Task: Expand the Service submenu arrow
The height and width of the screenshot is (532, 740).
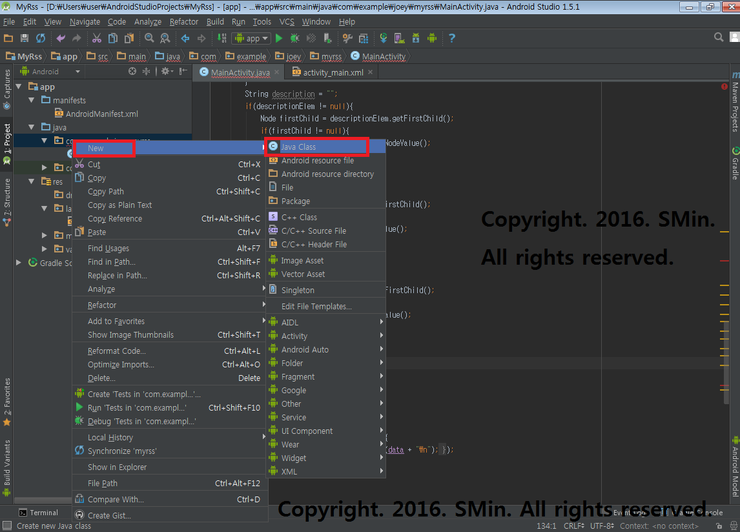Action: click(x=381, y=417)
